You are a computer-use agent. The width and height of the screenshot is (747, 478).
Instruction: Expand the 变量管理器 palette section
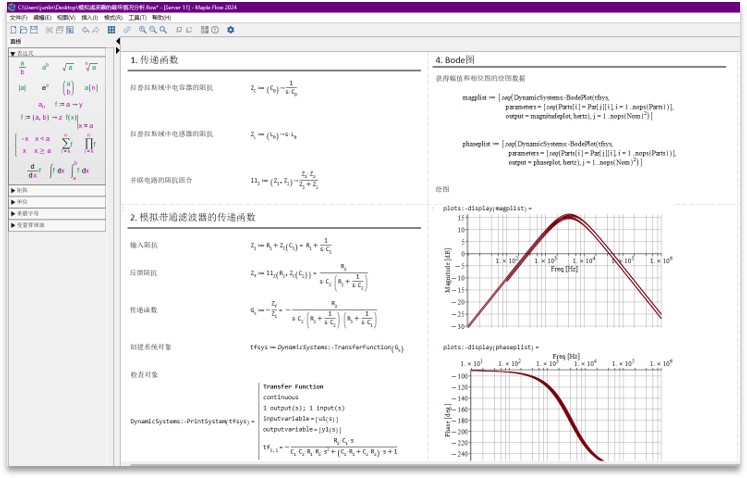pos(57,224)
